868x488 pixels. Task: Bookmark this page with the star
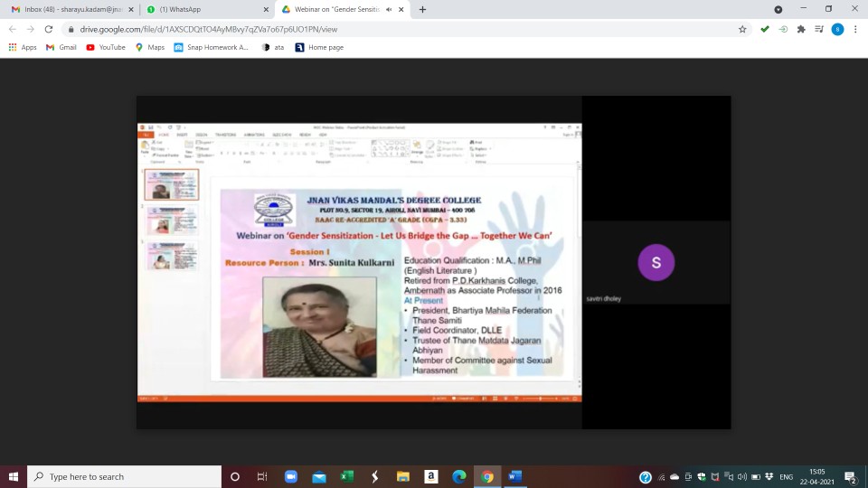pyautogui.click(x=742, y=29)
